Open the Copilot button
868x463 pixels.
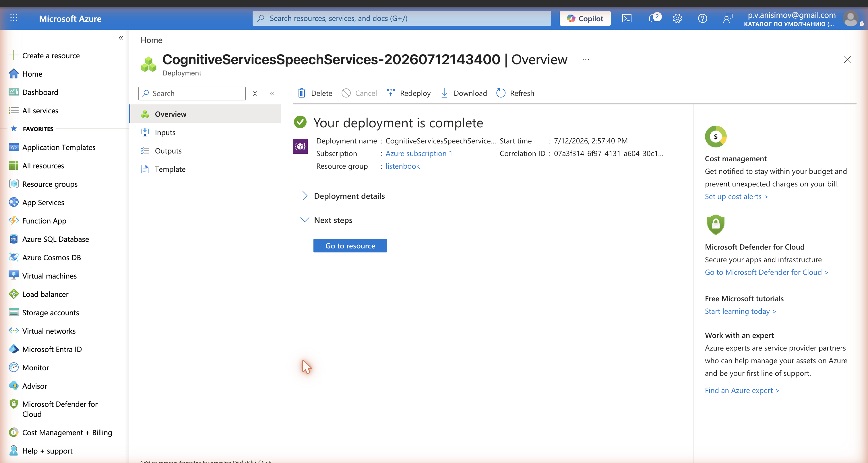[585, 19]
